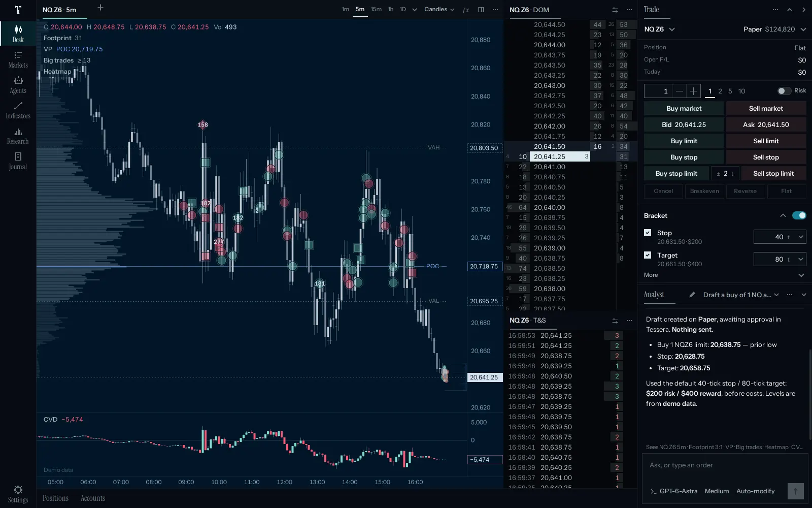
Task: Select quantity preset 5
Action: (730, 91)
